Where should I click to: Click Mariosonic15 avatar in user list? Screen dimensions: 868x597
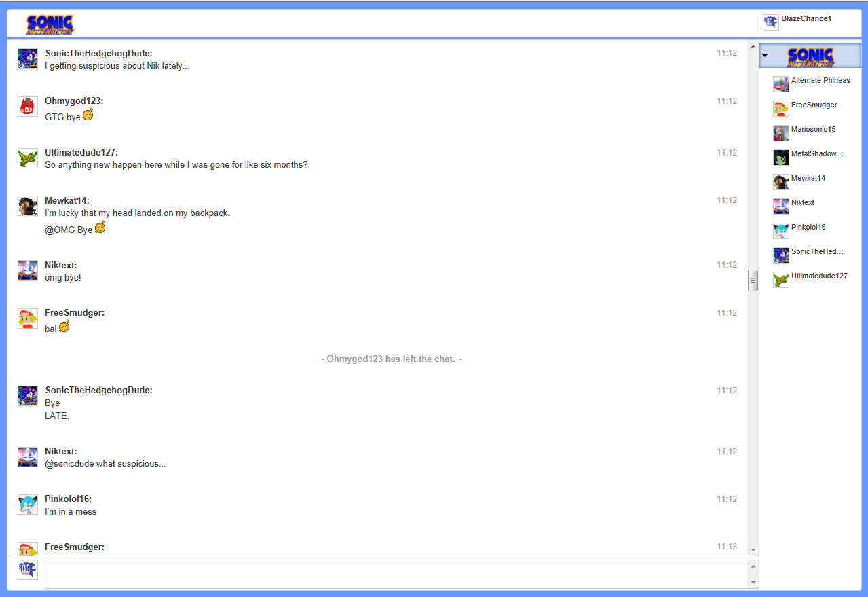pos(780,133)
